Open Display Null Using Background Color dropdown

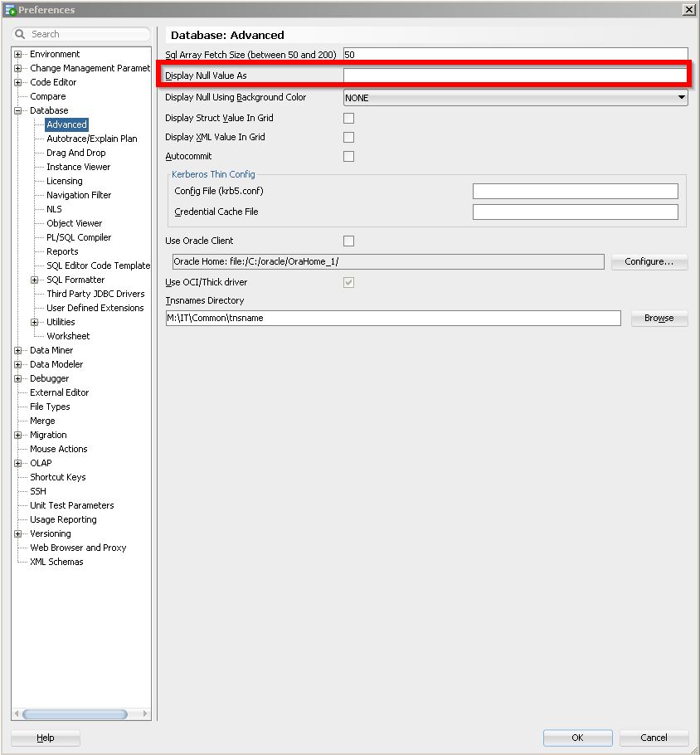515,97
